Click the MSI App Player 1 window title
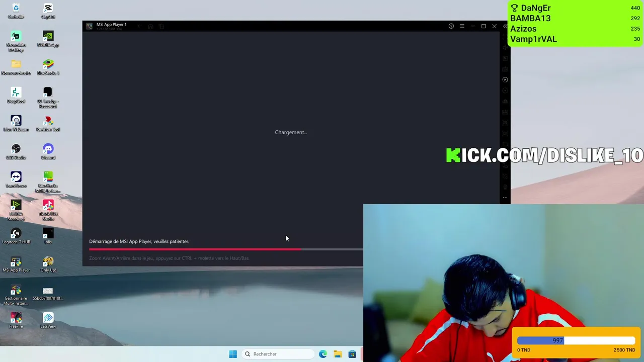This screenshot has height=362, width=644. click(111, 24)
